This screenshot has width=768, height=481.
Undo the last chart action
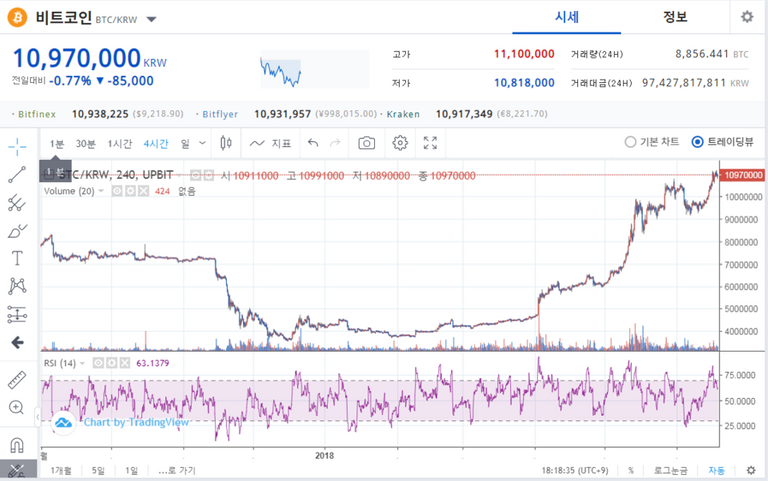[313, 143]
